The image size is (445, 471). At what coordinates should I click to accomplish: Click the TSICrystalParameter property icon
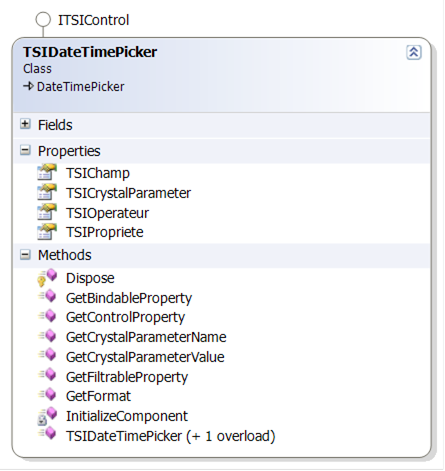point(47,192)
